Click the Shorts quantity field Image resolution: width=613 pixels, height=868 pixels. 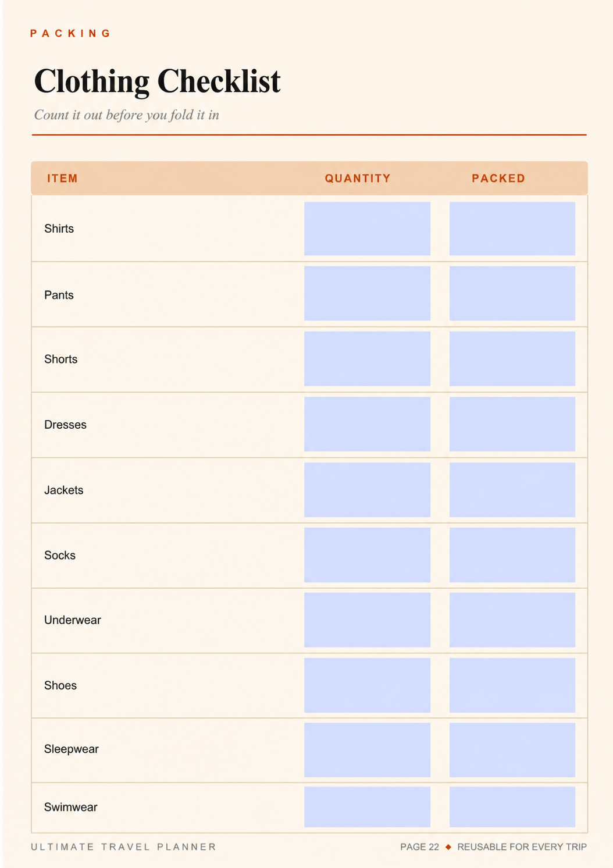point(367,359)
